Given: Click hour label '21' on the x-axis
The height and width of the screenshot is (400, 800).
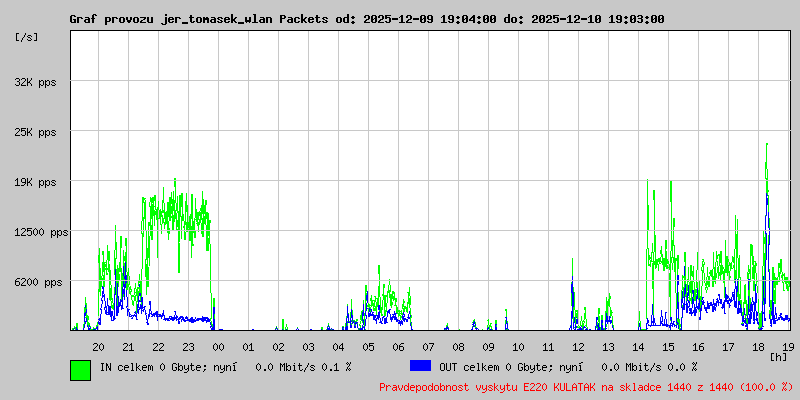Looking at the screenshot, I should click(x=129, y=347).
